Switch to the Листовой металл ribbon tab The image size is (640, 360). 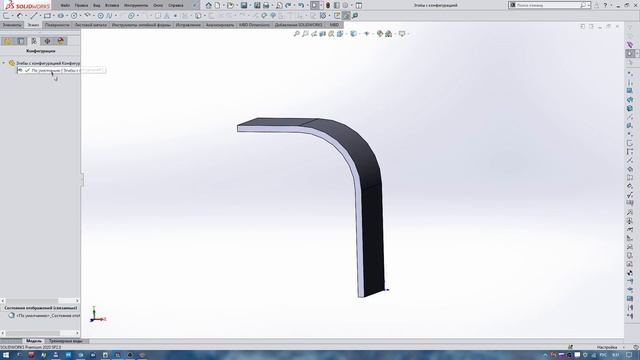[x=91, y=25]
